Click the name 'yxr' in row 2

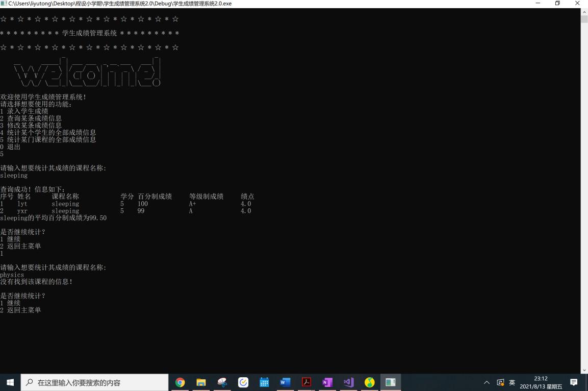(22, 211)
